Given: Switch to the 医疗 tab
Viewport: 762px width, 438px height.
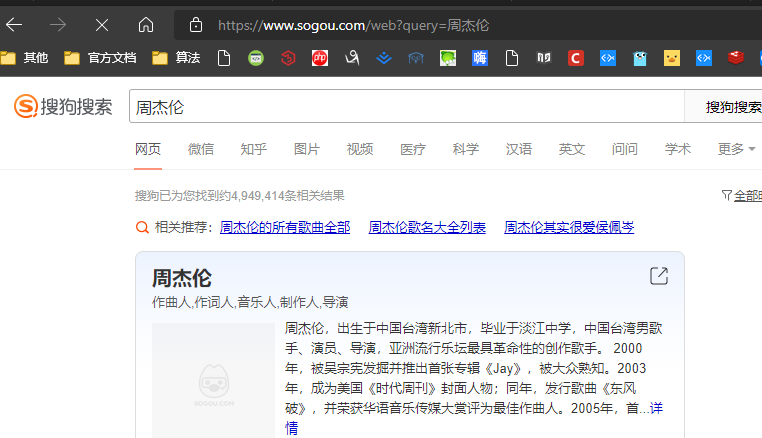Looking at the screenshot, I should click(x=413, y=149).
